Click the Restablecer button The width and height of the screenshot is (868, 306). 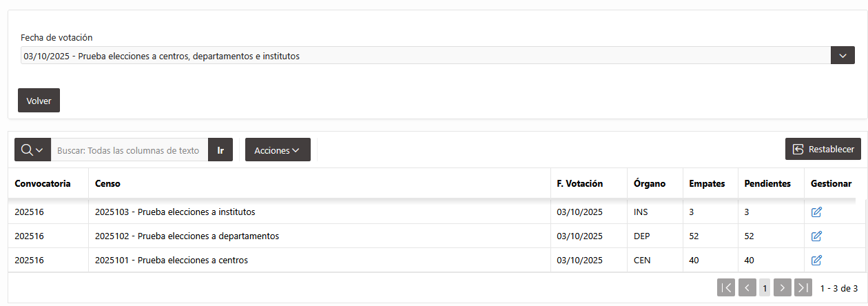pyautogui.click(x=823, y=149)
